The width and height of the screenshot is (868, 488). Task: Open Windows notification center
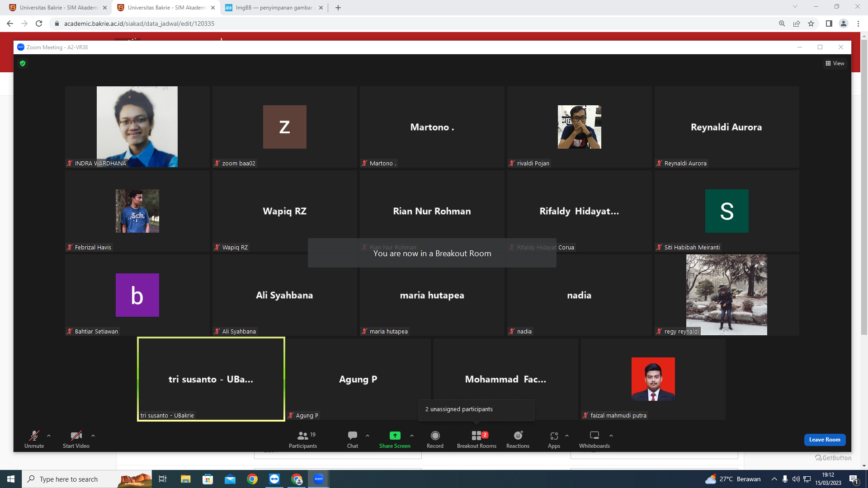(x=854, y=479)
